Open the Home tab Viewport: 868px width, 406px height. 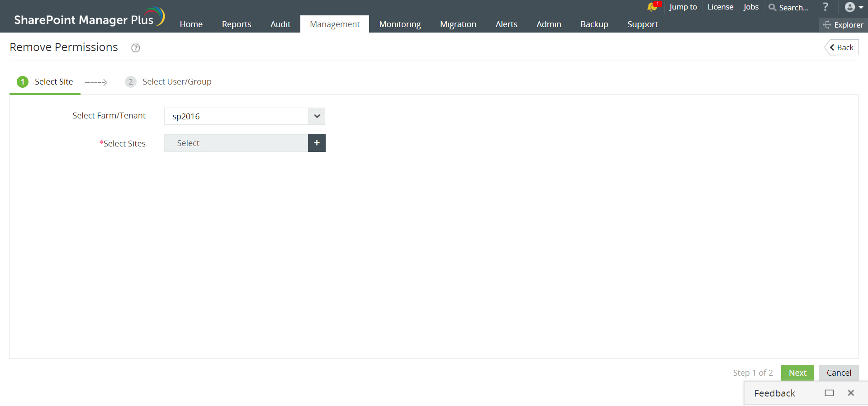tap(191, 24)
